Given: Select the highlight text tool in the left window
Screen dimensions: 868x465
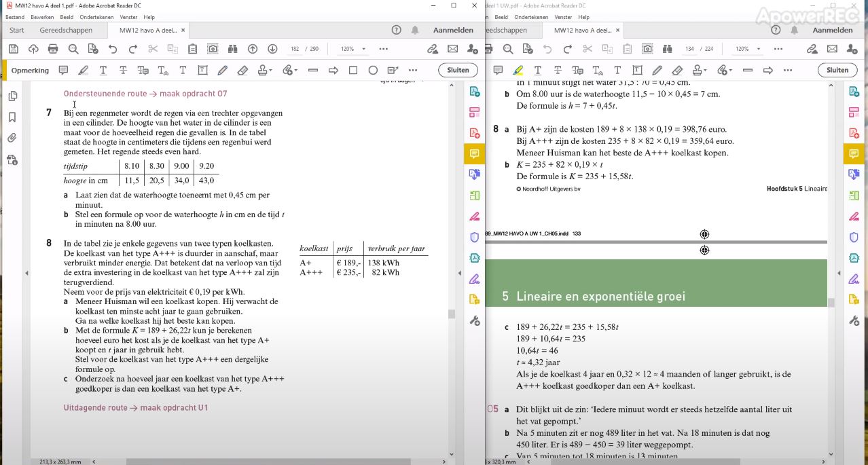Looking at the screenshot, I should 83,70.
